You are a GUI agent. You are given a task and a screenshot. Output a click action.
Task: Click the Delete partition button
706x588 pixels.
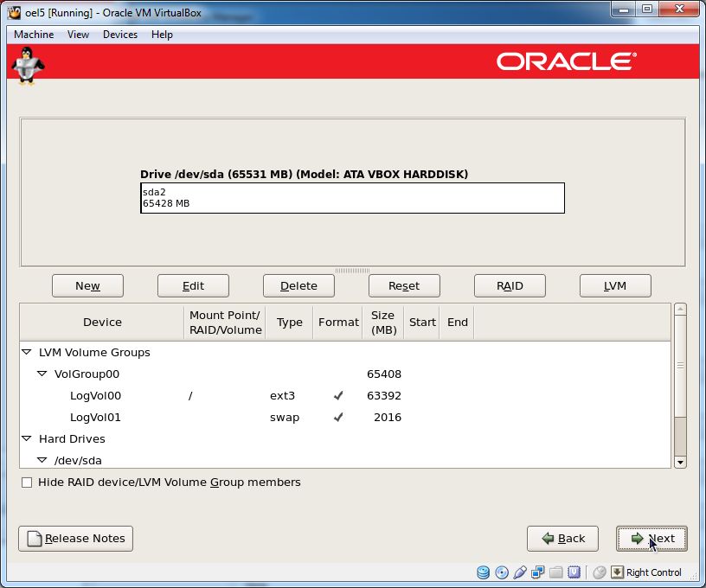[x=299, y=285]
